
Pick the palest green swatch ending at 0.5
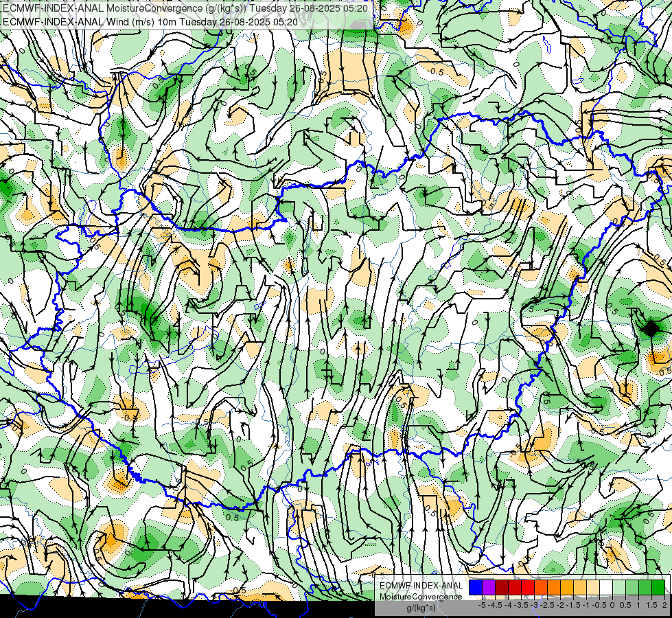point(619,588)
